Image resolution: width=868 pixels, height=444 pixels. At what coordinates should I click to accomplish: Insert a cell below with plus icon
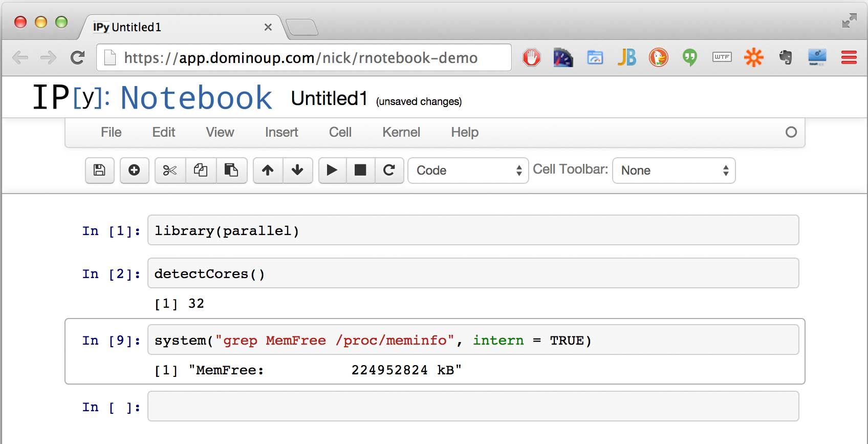tap(134, 170)
